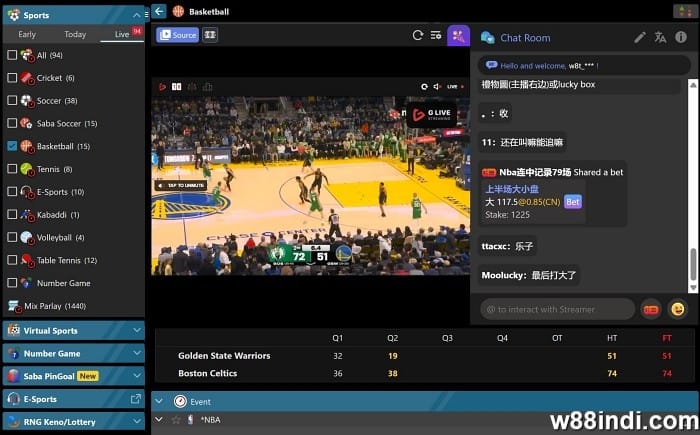Click the Golden State Warriors team name

pos(224,356)
